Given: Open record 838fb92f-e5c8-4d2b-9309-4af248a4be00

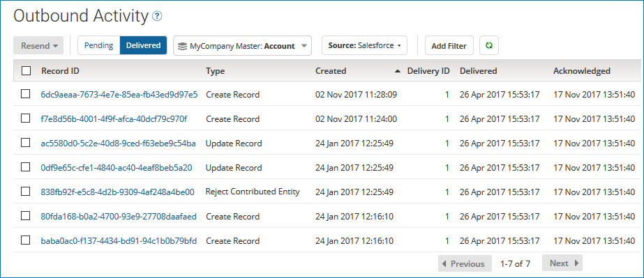Looking at the screenshot, I should tap(117, 192).
